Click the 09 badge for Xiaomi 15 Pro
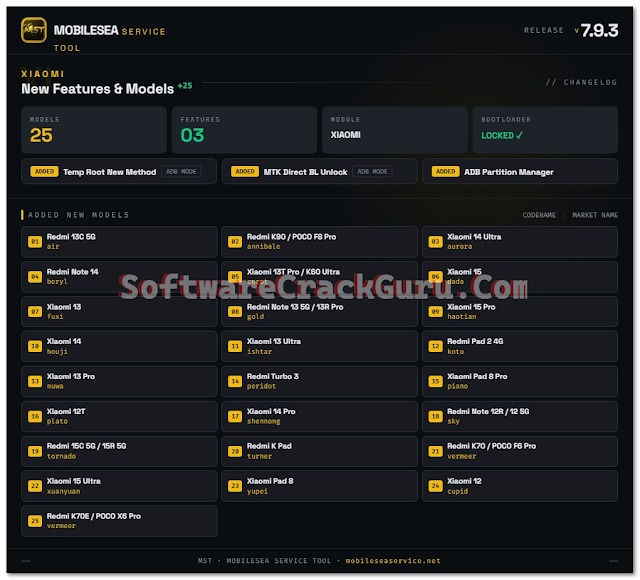Image resolution: width=640 pixels, height=580 pixels. [x=436, y=312]
